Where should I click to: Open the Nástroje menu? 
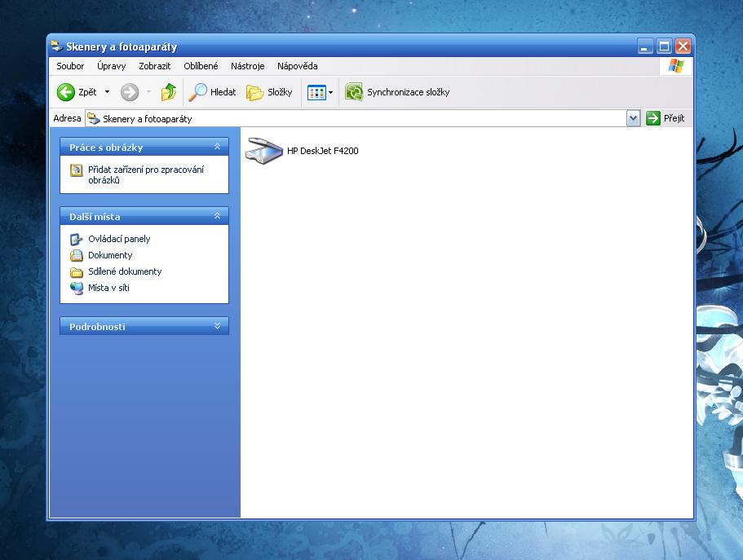click(x=247, y=66)
